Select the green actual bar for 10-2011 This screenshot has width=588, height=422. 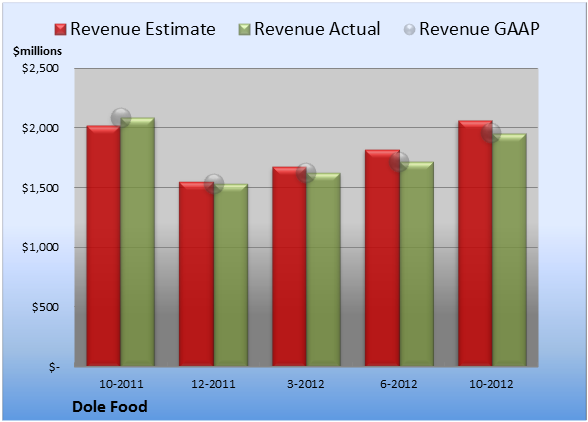click(x=138, y=242)
